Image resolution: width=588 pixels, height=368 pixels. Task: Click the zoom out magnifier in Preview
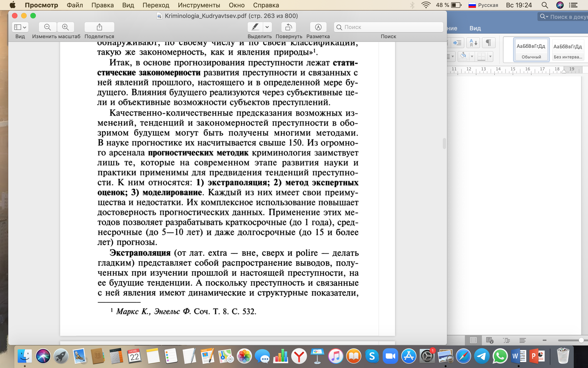coord(48,27)
